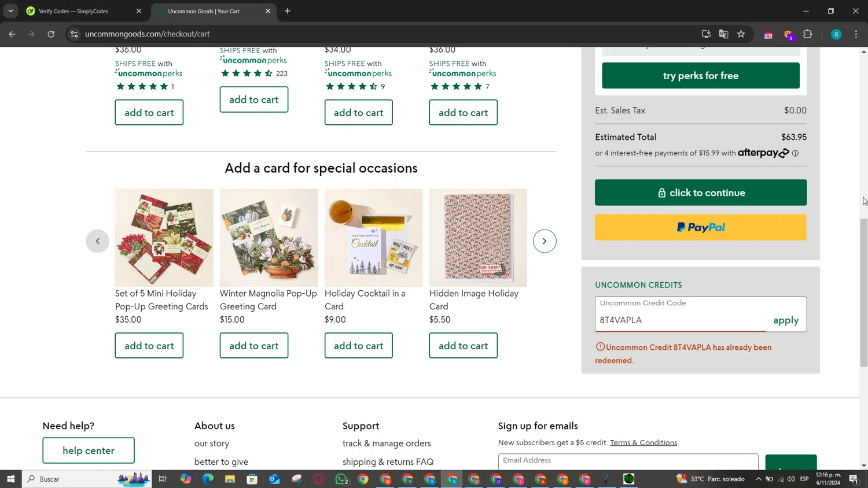Open Terms & Conditions link
This screenshot has height=488, width=868.
coord(643,442)
